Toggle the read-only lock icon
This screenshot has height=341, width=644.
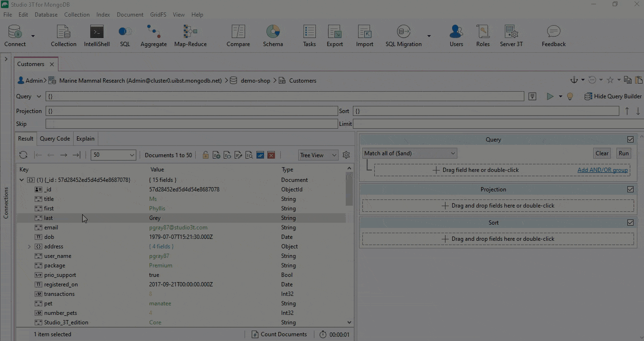click(206, 155)
